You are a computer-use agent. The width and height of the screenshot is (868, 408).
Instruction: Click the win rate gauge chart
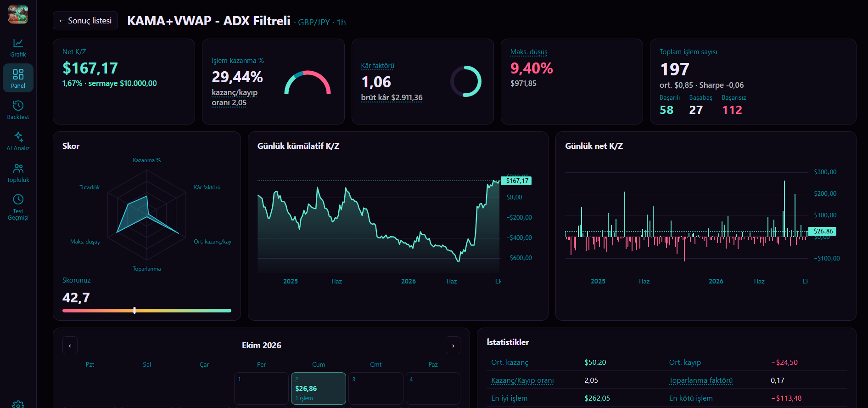[x=308, y=82]
